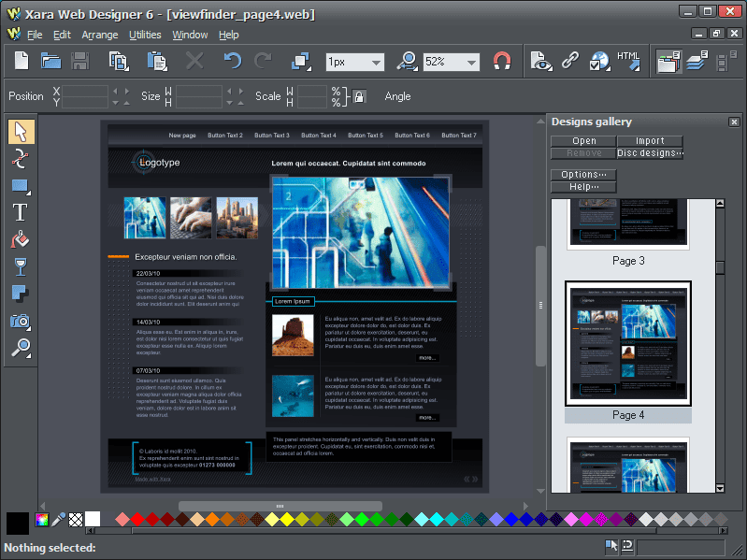Click the color editor rainbow icon
Image resolution: width=747 pixels, height=560 pixels.
coord(42,520)
